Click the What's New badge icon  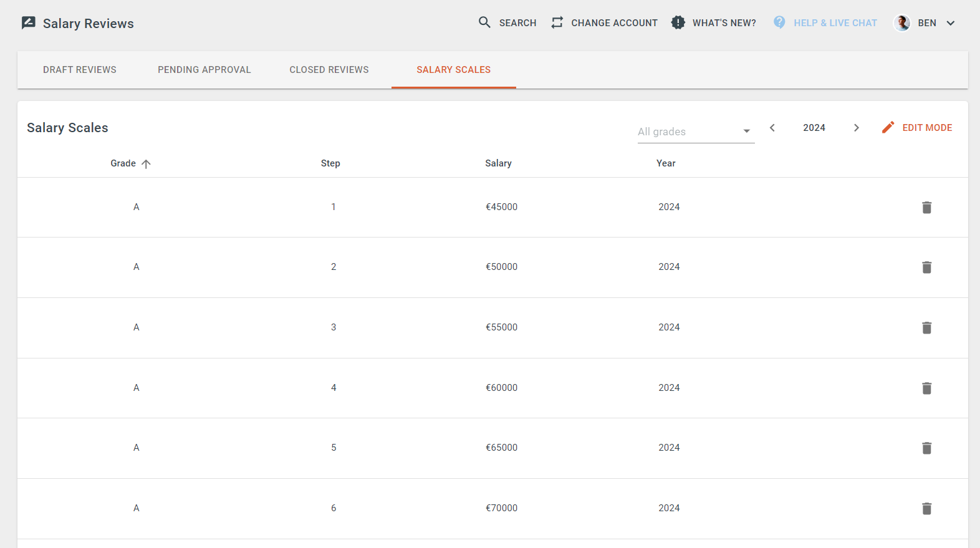click(678, 22)
